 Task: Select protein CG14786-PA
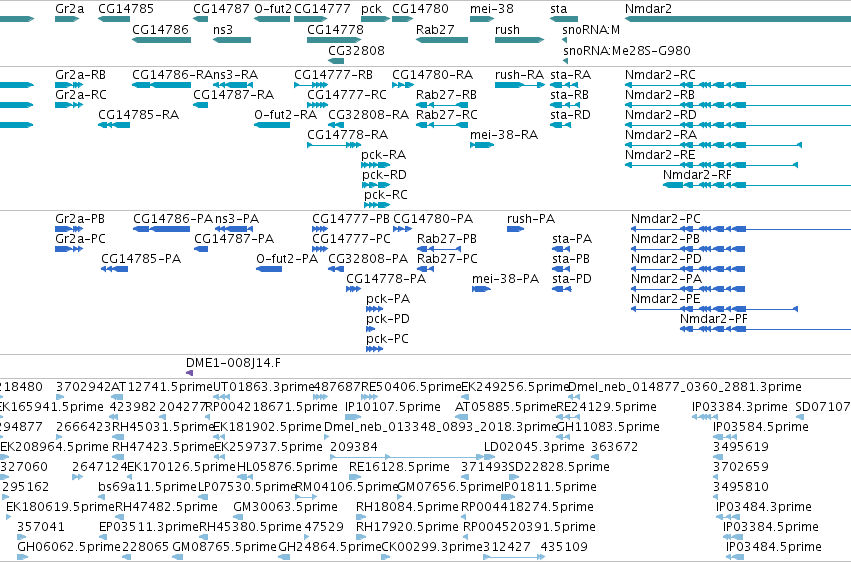pos(161,229)
